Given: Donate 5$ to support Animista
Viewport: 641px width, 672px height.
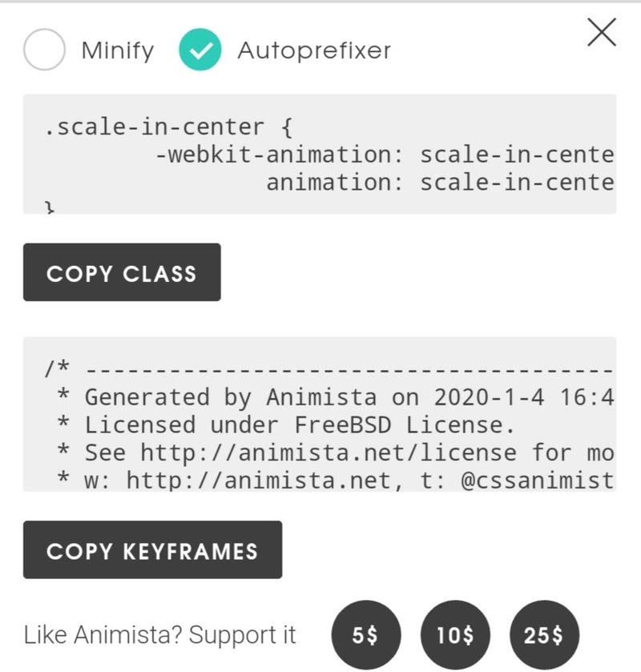Looking at the screenshot, I should tap(366, 635).
